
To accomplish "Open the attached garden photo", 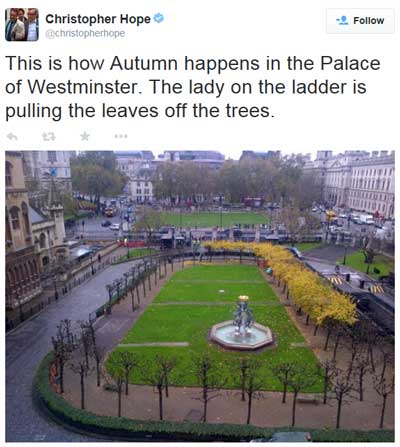I will coord(200,296).
